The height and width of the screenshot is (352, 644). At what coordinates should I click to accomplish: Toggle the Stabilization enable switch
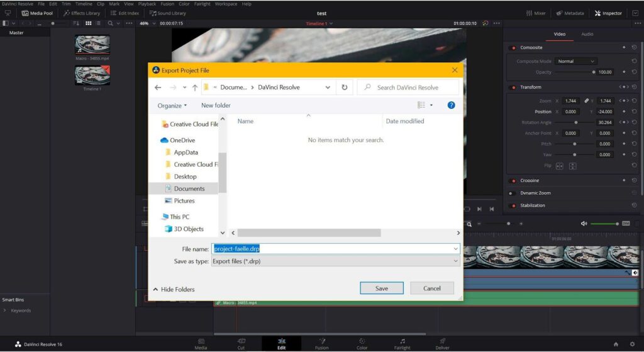[x=513, y=205]
